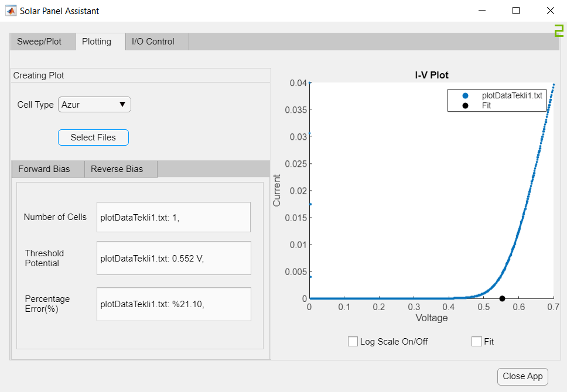Click the Number of Cells label

pos(55,217)
